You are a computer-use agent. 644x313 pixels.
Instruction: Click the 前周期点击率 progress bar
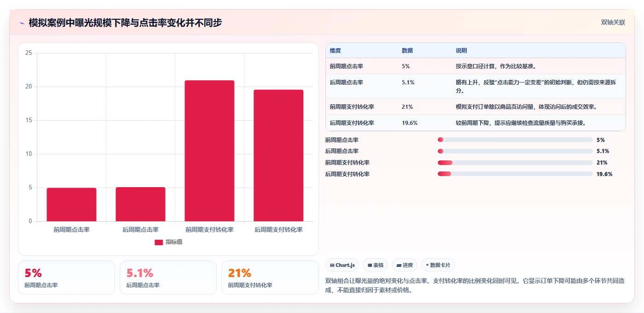click(515, 140)
